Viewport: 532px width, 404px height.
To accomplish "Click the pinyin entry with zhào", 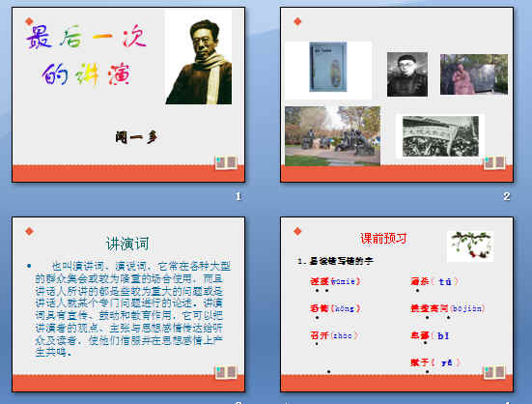I will point(334,335).
